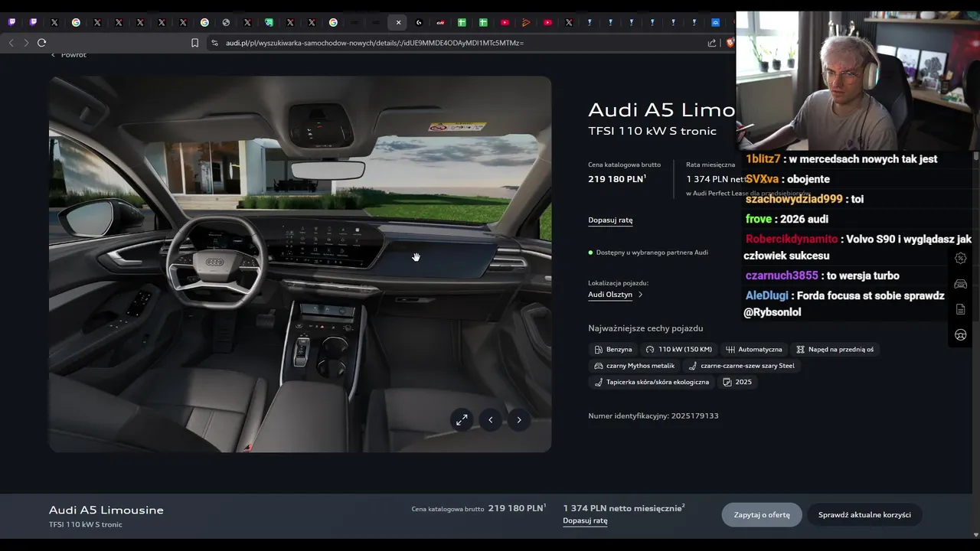Viewport: 980px width, 551px height.
Task: Open site settings icon beside URL
Action: click(x=214, y=43)
